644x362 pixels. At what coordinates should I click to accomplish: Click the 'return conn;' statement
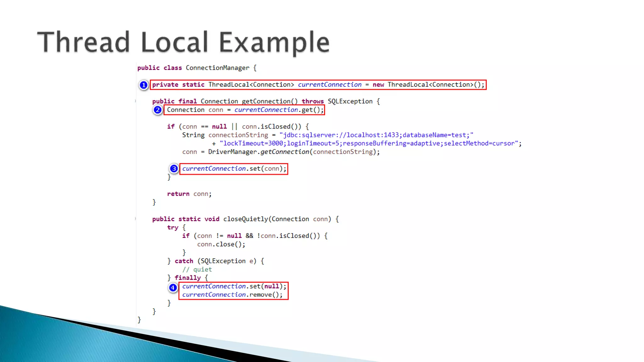click(x=189, y=194)
